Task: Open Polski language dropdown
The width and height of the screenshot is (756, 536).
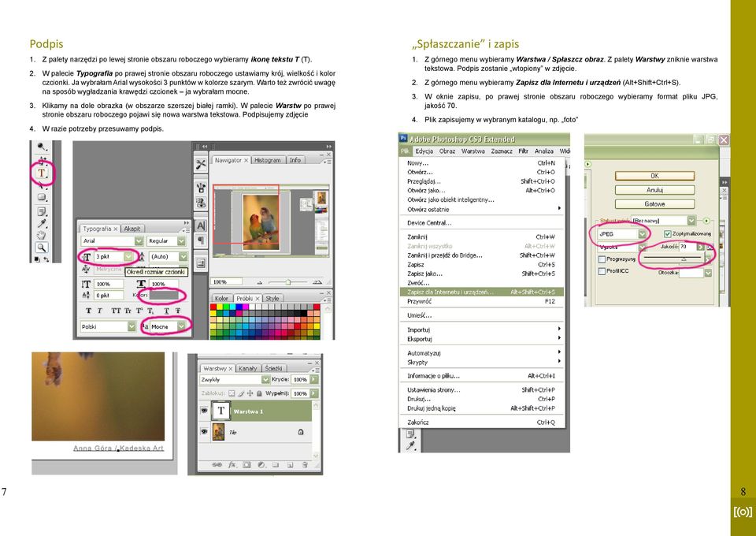Action: [132, 326]
